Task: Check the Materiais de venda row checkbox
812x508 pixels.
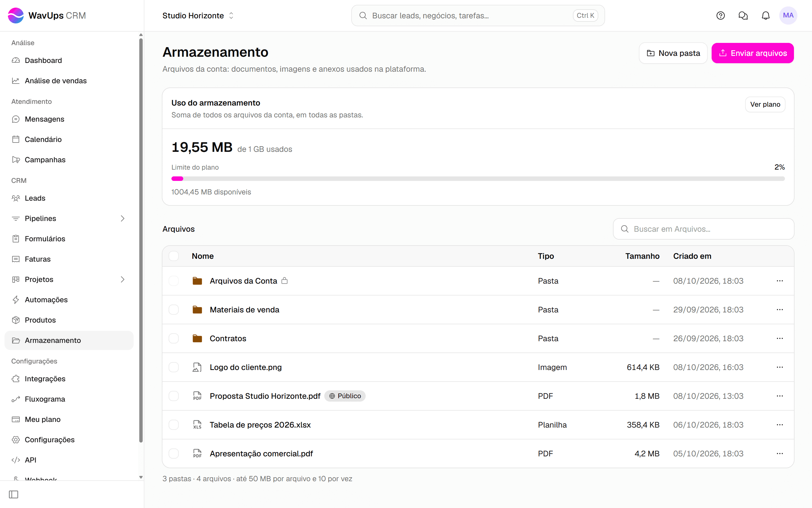Action: [173, 309]
